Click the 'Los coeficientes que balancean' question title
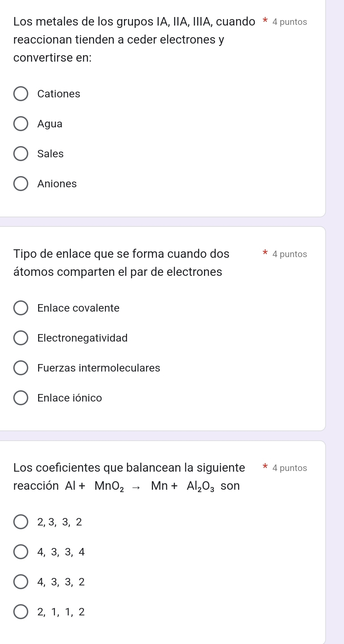 click(x=129, y=468)
